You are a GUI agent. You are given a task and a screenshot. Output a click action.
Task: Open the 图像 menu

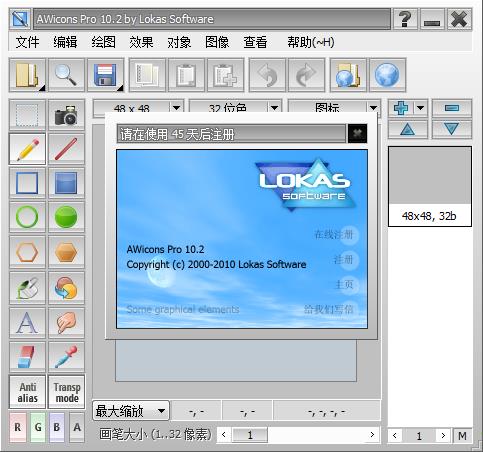point(217,42)
